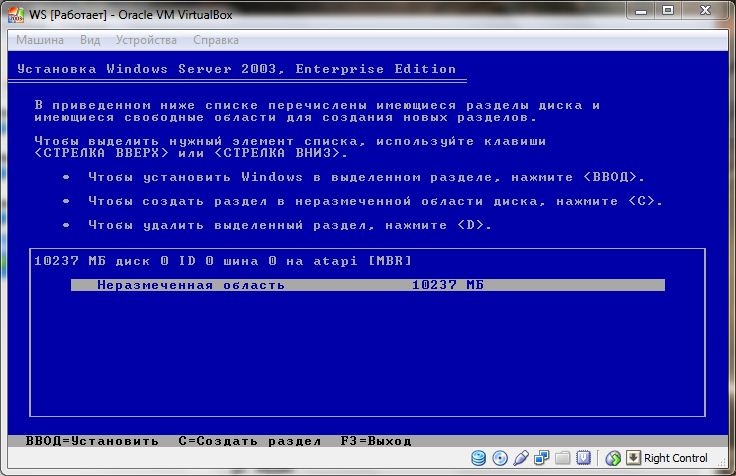Click the keyboard capture arrow icon
Screen dimensions: 736x476
[633, 457]
